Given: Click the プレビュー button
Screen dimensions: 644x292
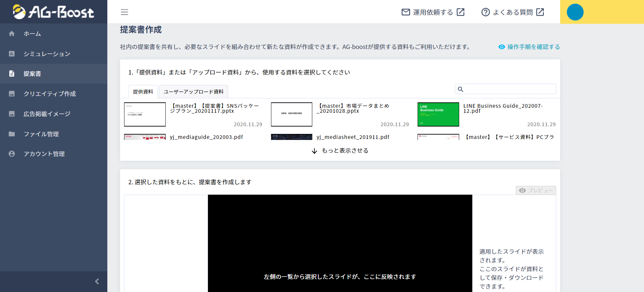Looking at the screenshot, I should pyautogui.click(x=536, y=190).
